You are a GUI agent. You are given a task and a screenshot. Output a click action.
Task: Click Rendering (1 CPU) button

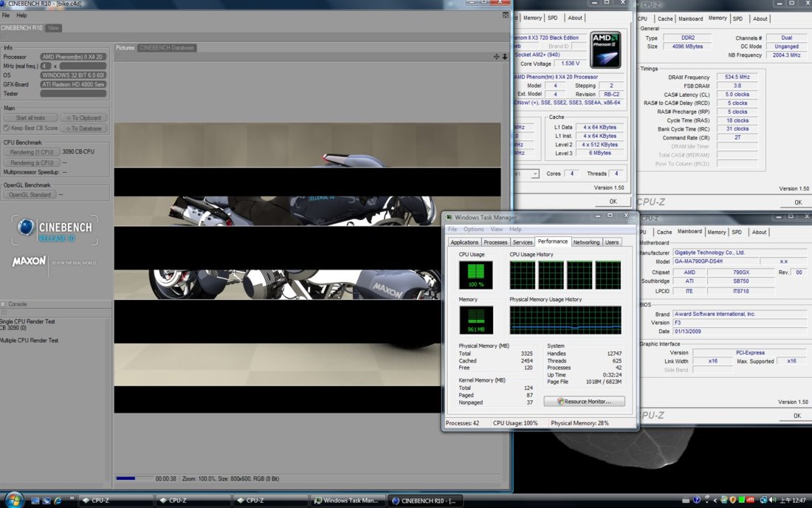point(32,152)
